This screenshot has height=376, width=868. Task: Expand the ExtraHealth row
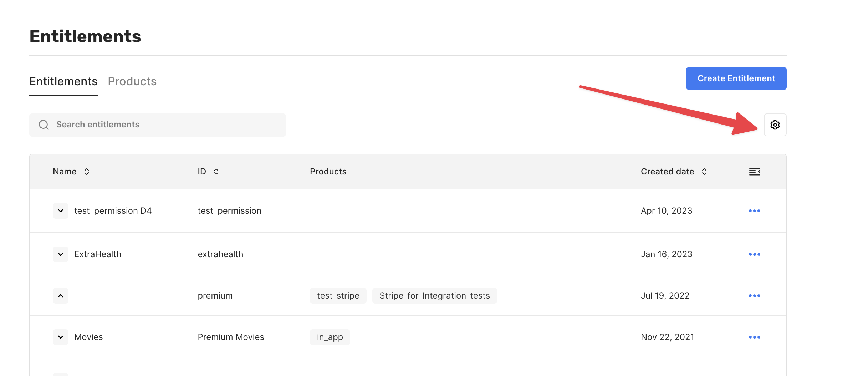pos(61,254)
